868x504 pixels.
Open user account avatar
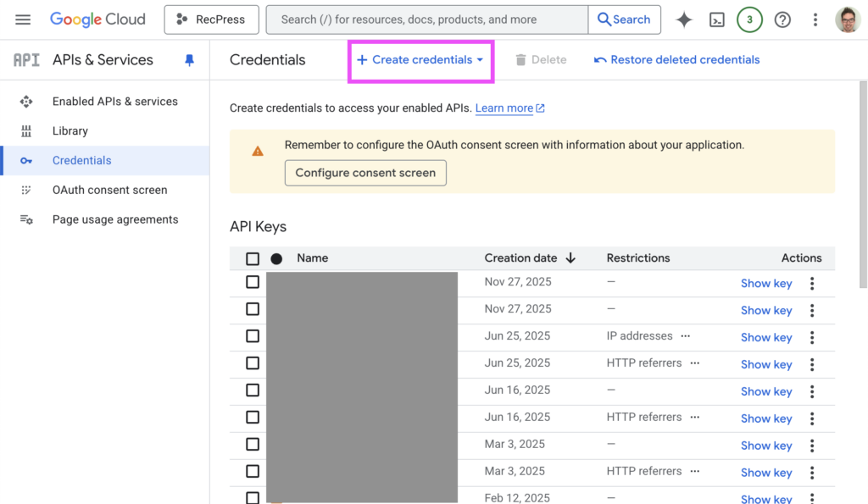(x=847, y=19)
